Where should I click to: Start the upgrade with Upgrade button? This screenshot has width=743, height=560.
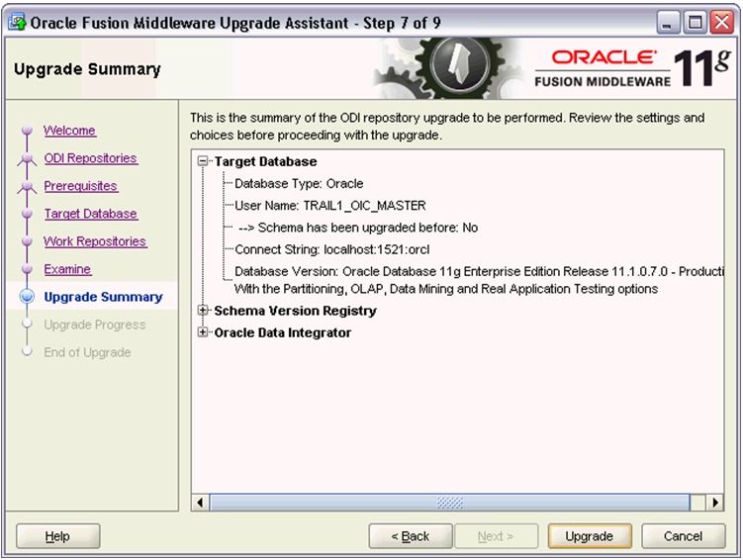tap(590, 536)
